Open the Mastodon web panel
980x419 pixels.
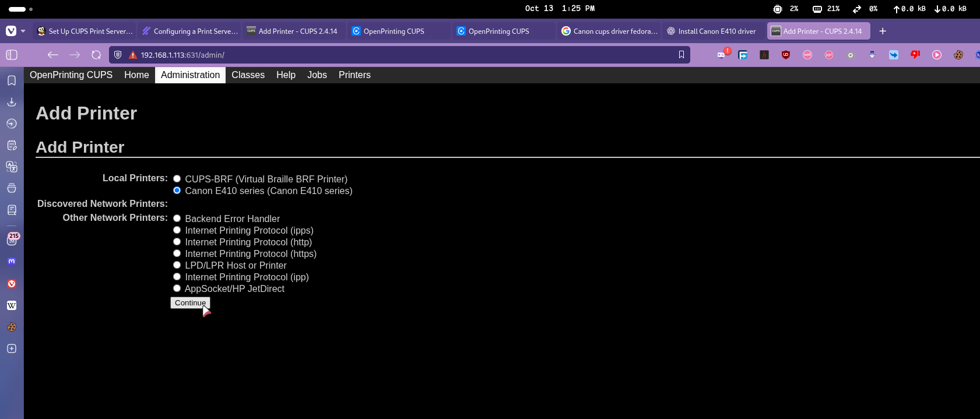click(x=11, y=262)
